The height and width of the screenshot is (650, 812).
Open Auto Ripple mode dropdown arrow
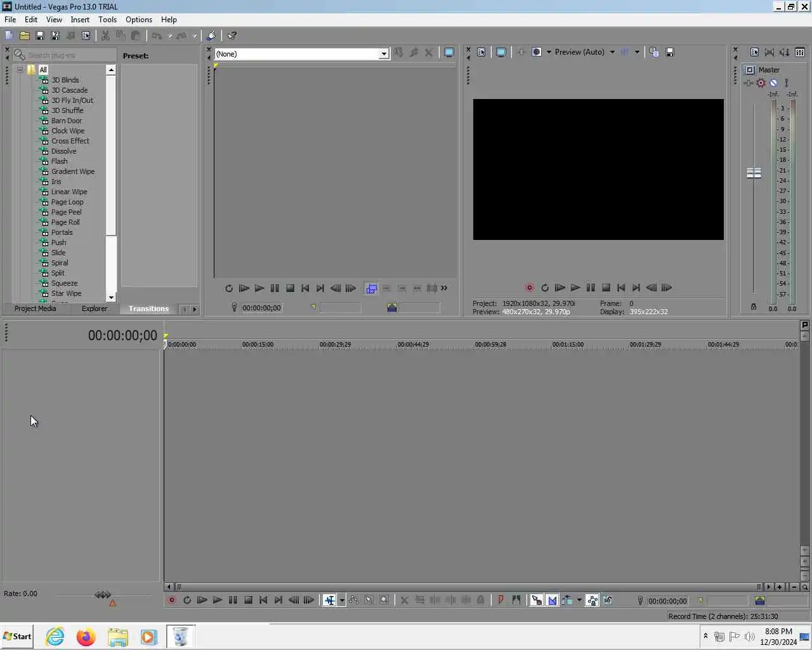pyautogui.click(x=579, y=600)
